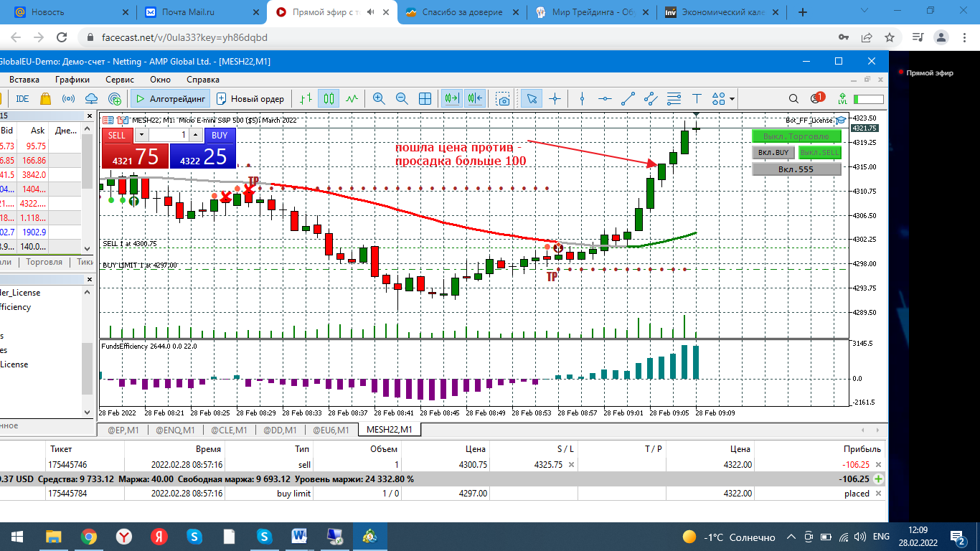Toggle the Алготрейдинг button

(169, 99)
